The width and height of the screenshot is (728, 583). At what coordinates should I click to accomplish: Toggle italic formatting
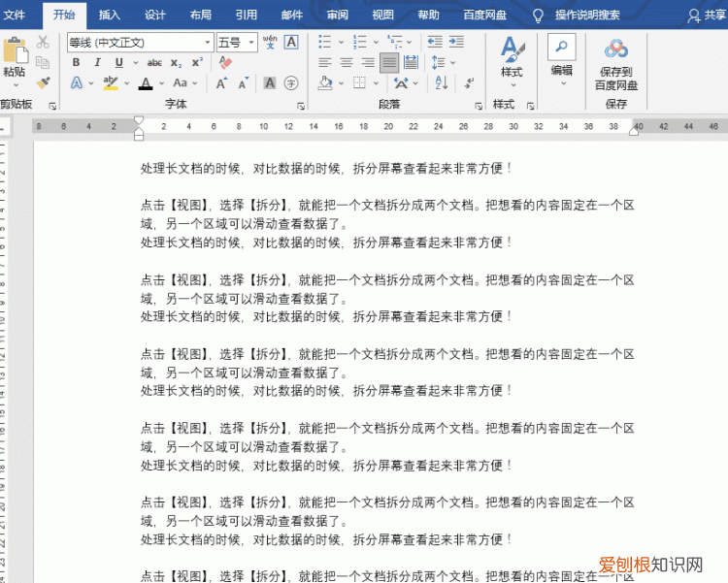[97, 62]
